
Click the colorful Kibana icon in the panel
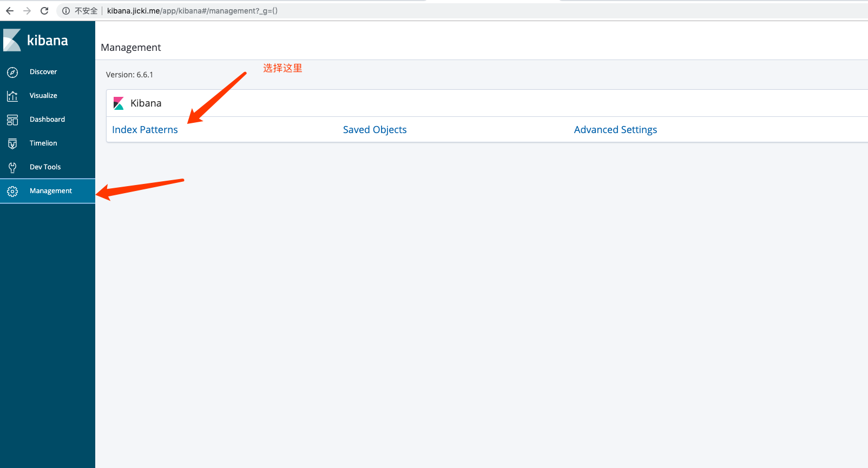119,103
